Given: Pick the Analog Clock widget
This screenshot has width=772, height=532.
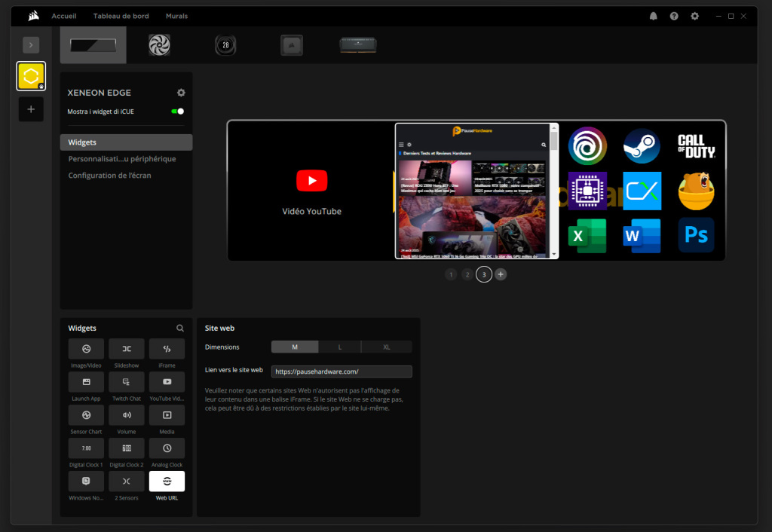Looking at the screenshot, I should click(x=167, y=448).
